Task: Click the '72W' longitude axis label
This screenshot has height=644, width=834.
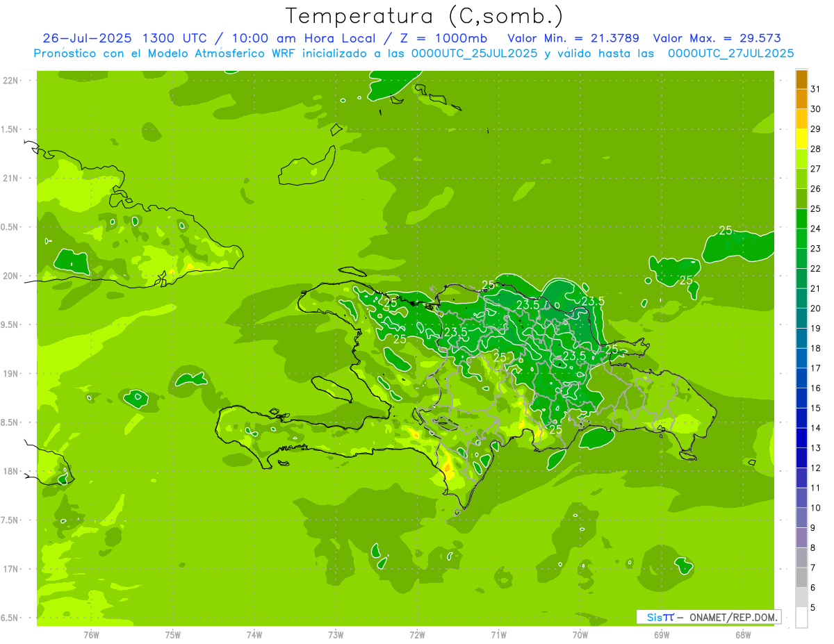Action: click(417, 635)
